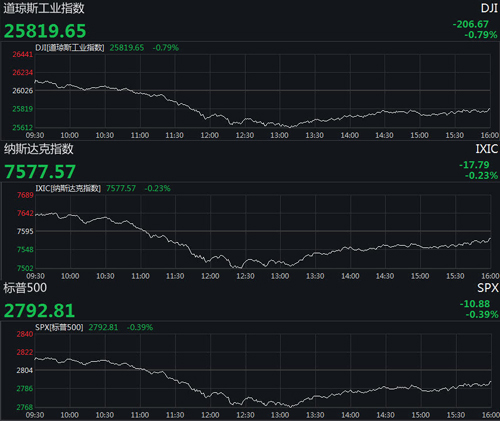Screen dimensions: 500x421
Task: Select the -206.67 change value for DJI
Action: pos(471,24)
